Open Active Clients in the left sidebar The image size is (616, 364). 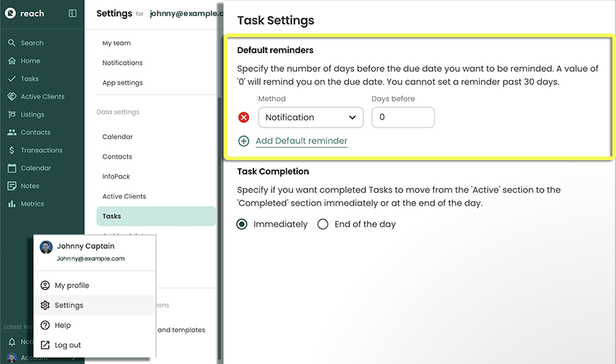point(42,97)
